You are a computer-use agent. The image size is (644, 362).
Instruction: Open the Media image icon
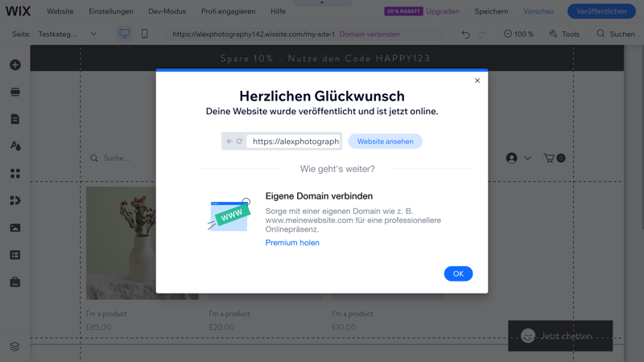click(15, 228)
